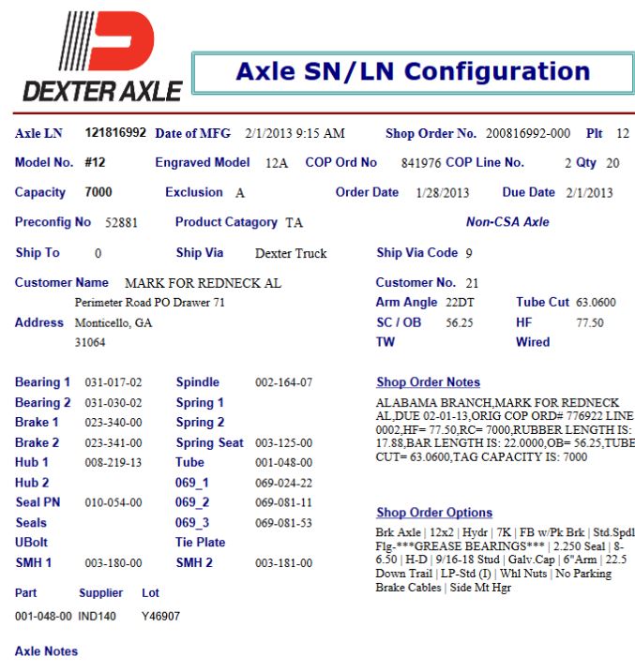
Task: Click part 001-048-00 in Part/Supplier/Lot row
Action: click(43, 617)
